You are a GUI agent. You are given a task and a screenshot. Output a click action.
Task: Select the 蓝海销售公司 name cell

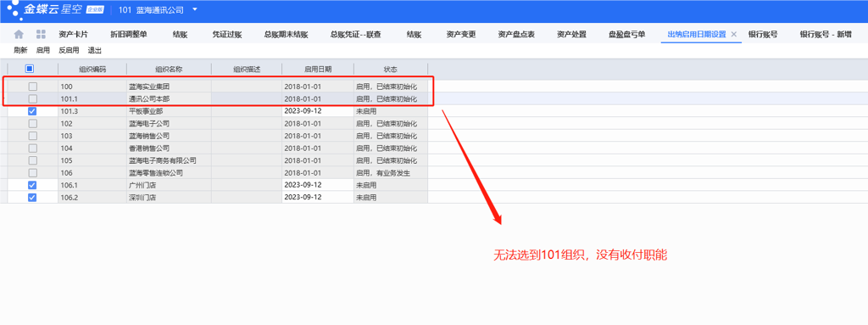click(x=169, y=136)
